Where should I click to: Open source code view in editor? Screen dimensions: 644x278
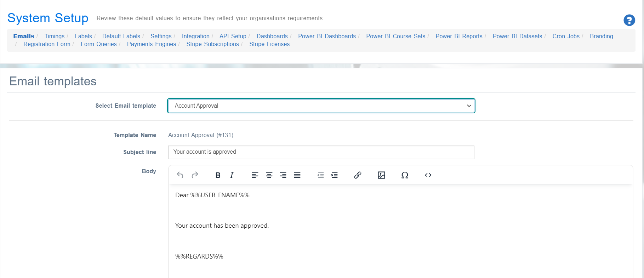click(x=428, y=175)
